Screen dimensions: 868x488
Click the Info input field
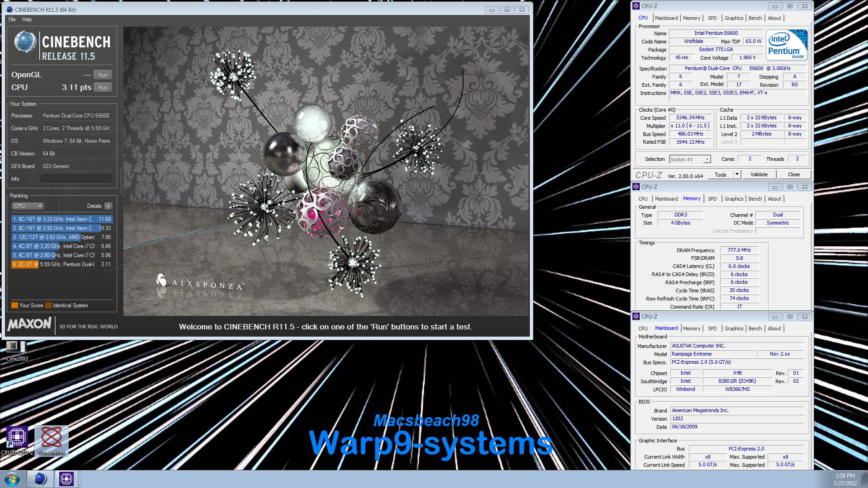point(76,179)
